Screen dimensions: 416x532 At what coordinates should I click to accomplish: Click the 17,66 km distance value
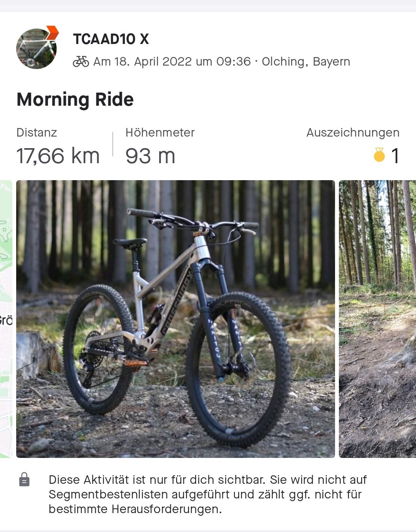[x=58, y=156]
